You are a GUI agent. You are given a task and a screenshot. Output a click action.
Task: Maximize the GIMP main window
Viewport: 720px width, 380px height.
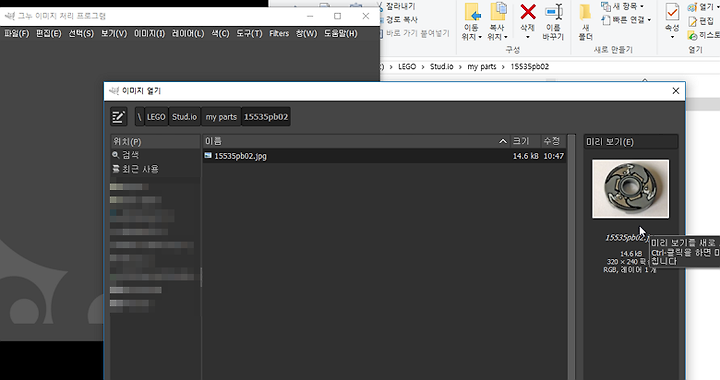tap(338, 16)
